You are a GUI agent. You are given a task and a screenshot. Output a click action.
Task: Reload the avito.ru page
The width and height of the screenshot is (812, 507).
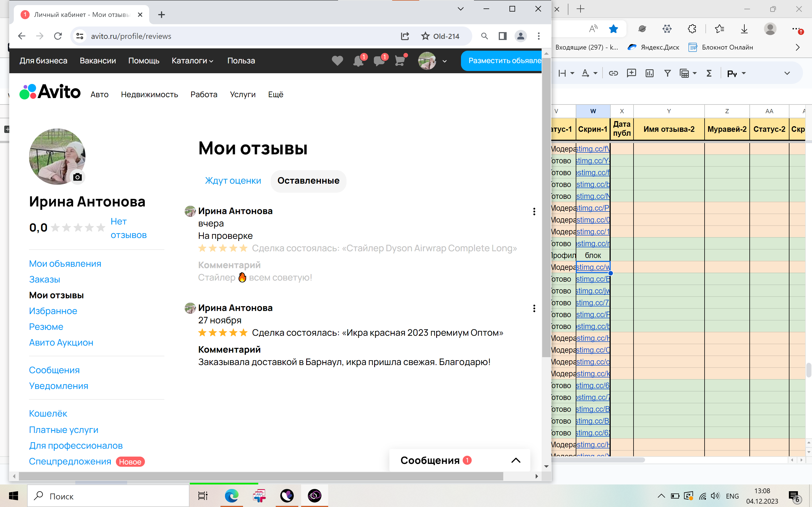click(x=58, y=36)
